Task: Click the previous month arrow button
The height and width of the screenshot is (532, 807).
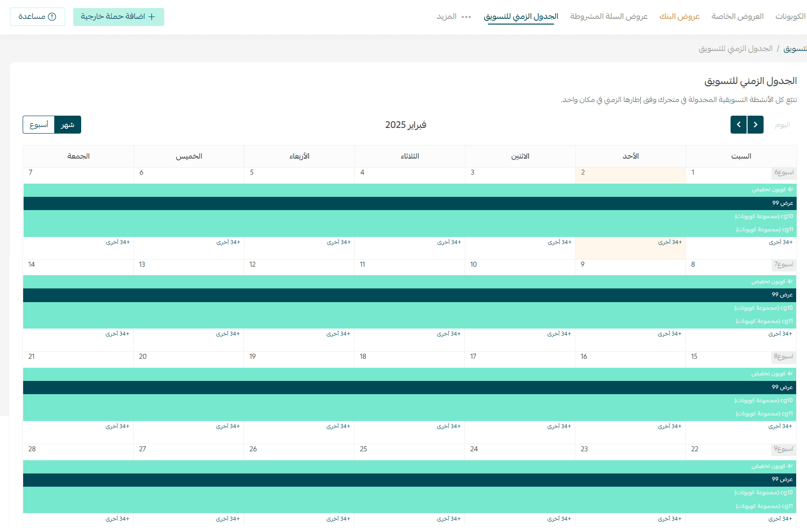Action: coord(756,125)
